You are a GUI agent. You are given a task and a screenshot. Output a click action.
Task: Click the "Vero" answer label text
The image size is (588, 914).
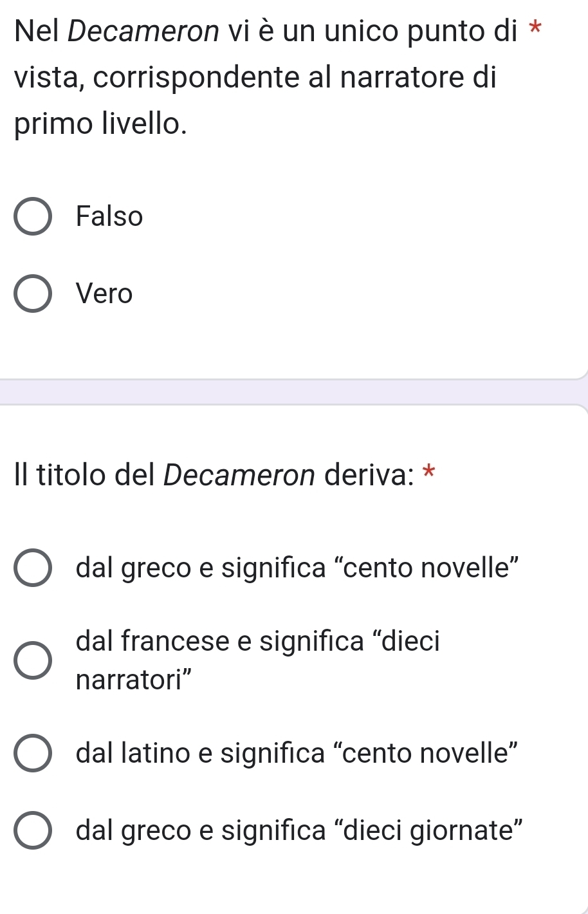104,294
